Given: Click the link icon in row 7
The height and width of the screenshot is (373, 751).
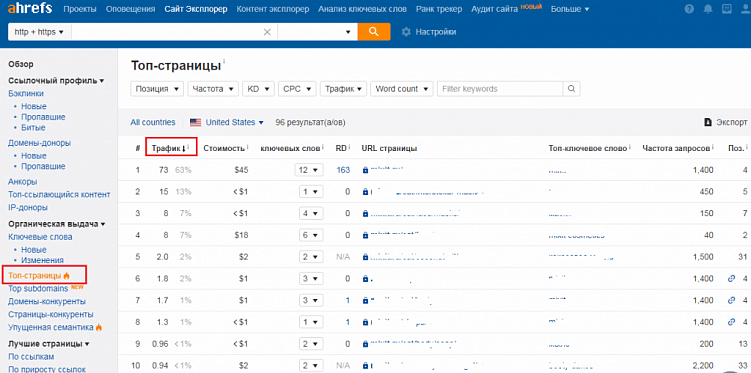Looking at the screenshot, I should pos(731,300).
